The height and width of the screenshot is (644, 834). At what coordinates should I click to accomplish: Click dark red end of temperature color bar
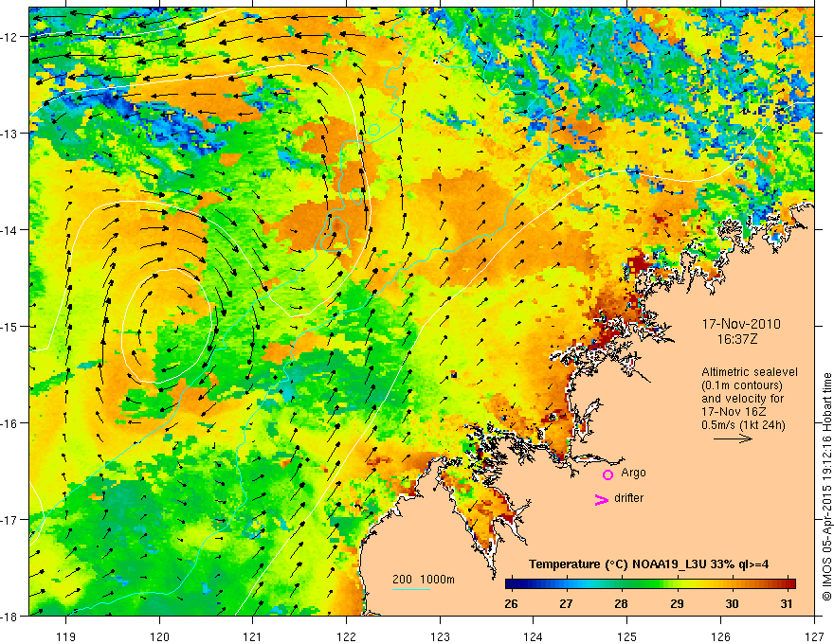click(x=791, y=583)
